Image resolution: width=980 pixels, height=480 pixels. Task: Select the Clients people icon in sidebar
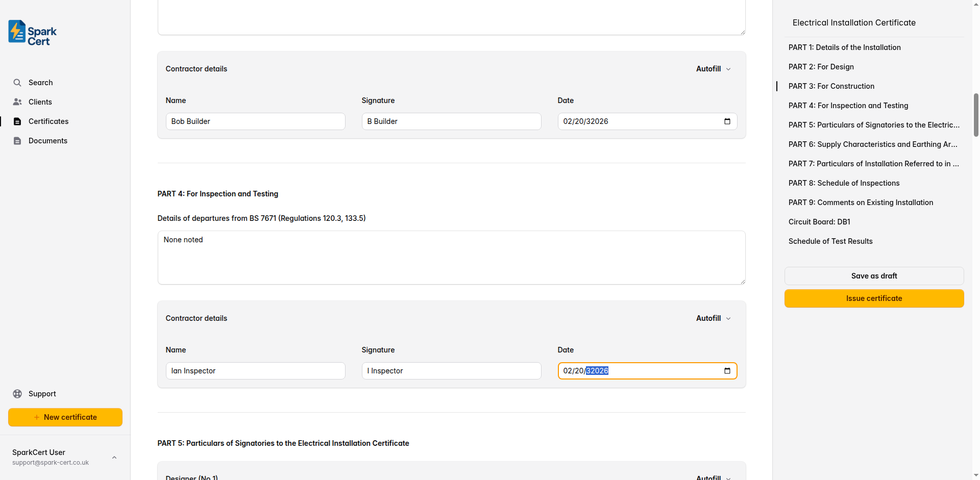point(17,102)
